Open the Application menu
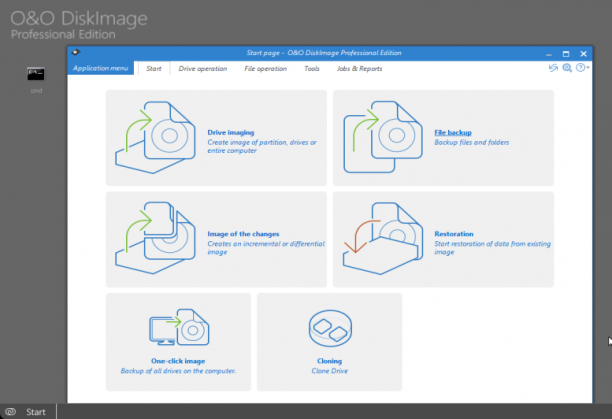The width and height of the screenshot is (612, 419). (x=100, y=68)
